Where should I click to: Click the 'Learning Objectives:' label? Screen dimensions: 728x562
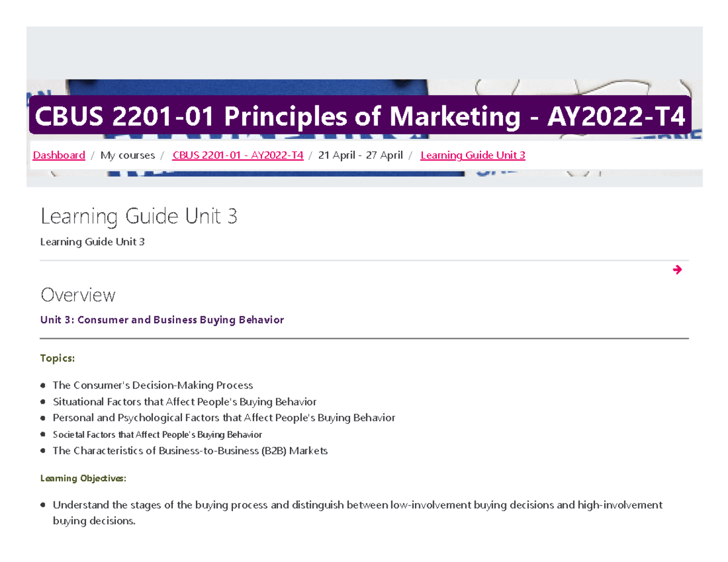84,478
